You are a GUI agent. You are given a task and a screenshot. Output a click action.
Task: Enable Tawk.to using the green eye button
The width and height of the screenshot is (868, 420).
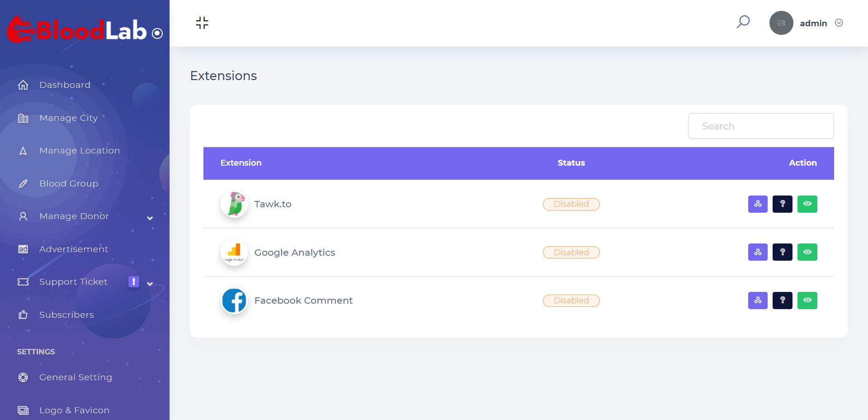807,204
